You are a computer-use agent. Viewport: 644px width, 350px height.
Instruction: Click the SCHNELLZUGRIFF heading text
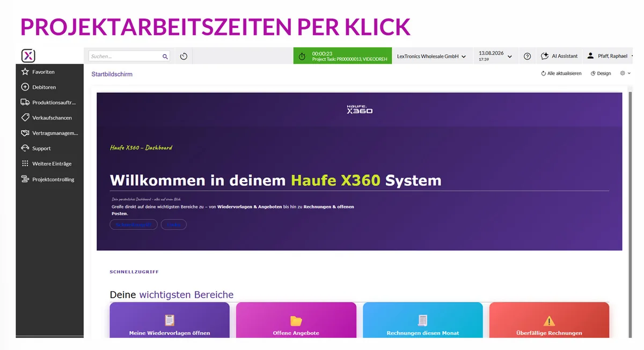(x=134, y=272)
